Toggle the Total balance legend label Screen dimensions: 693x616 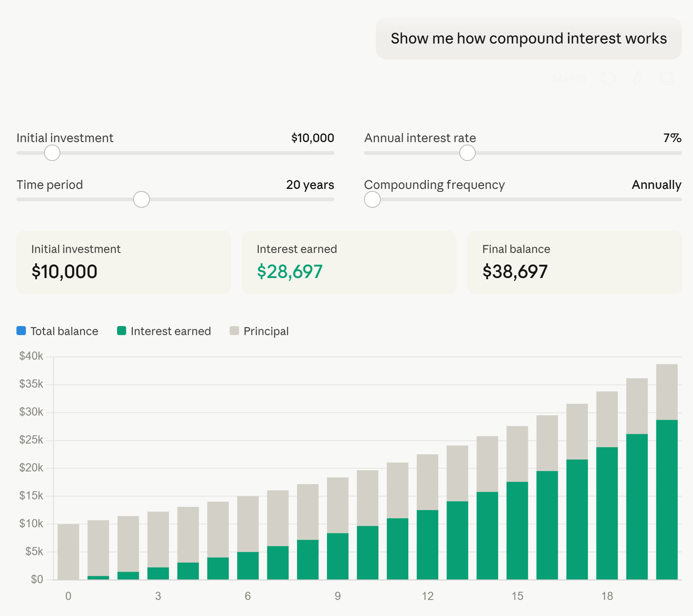pyautogui.click(x=64, y=331)
